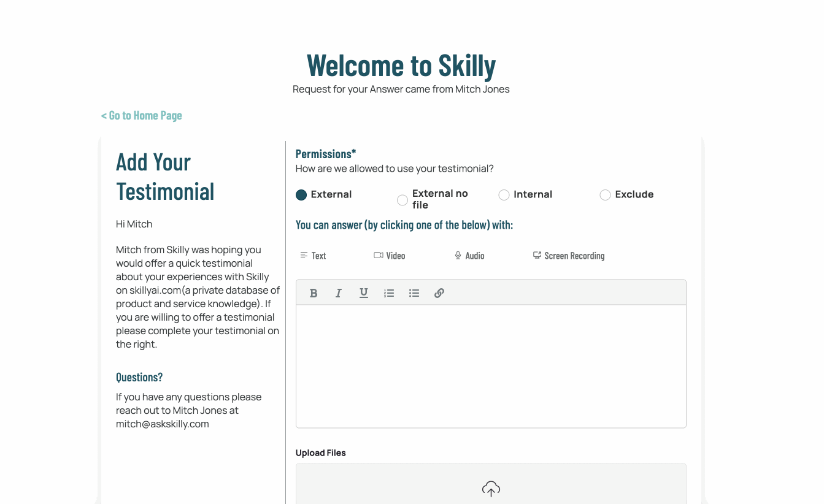Image resolution: width=824 pixels, height=504 pixels.
Task: Click 'How are we allowed to use your testimonial?'
Action: pos(395,169)
